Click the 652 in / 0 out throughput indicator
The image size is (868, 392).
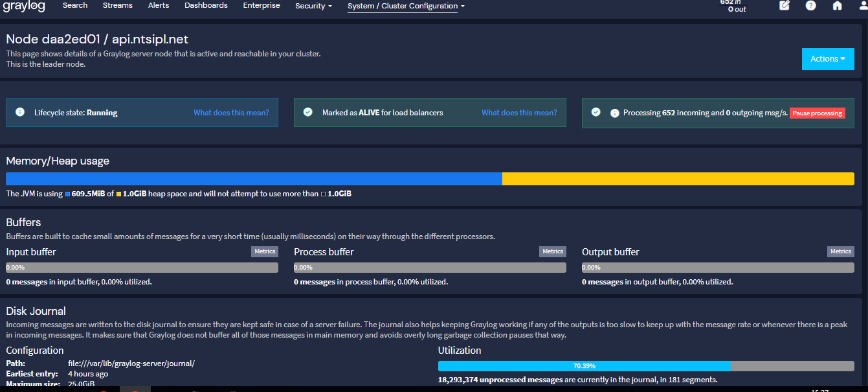point(733,6)
